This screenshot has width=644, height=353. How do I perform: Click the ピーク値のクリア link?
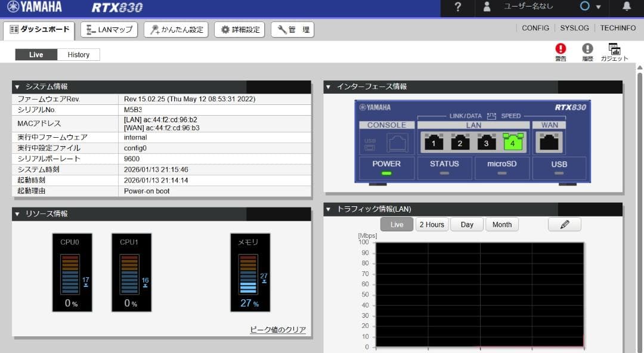pos(277,330)
